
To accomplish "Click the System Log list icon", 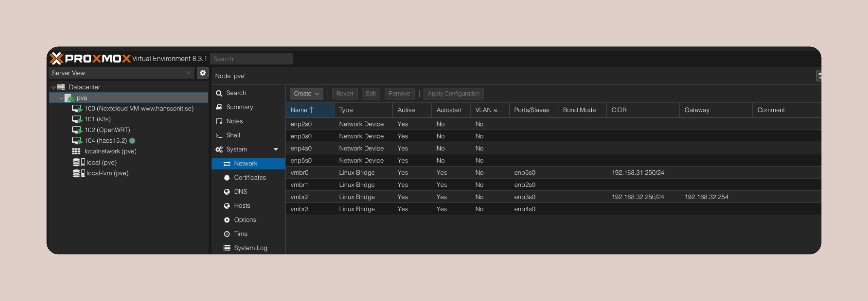I will pos(227,248).
